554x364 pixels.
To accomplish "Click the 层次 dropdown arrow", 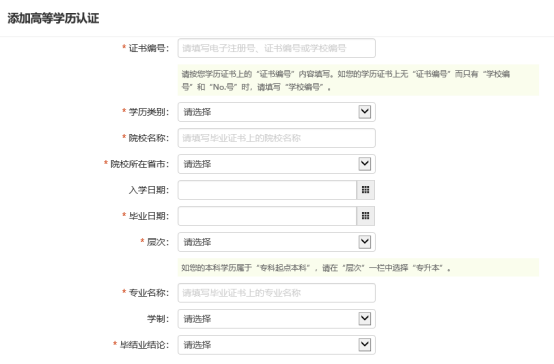I will click(365, 242).
